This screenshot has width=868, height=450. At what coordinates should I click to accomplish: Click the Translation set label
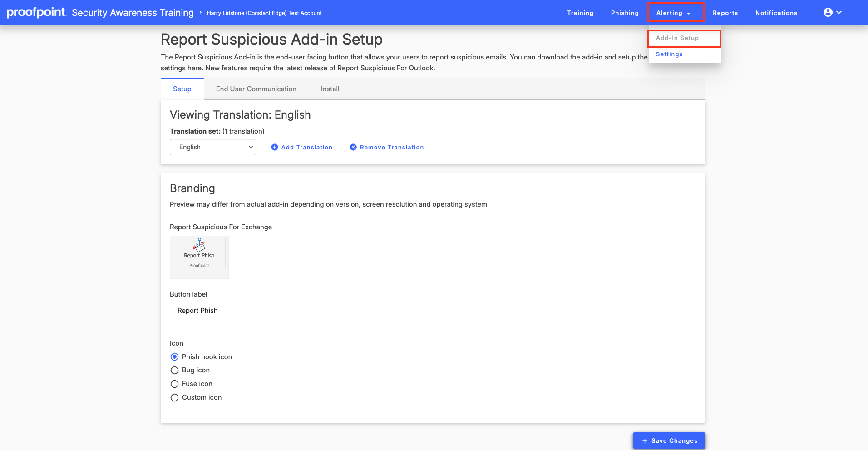(195, 131)
